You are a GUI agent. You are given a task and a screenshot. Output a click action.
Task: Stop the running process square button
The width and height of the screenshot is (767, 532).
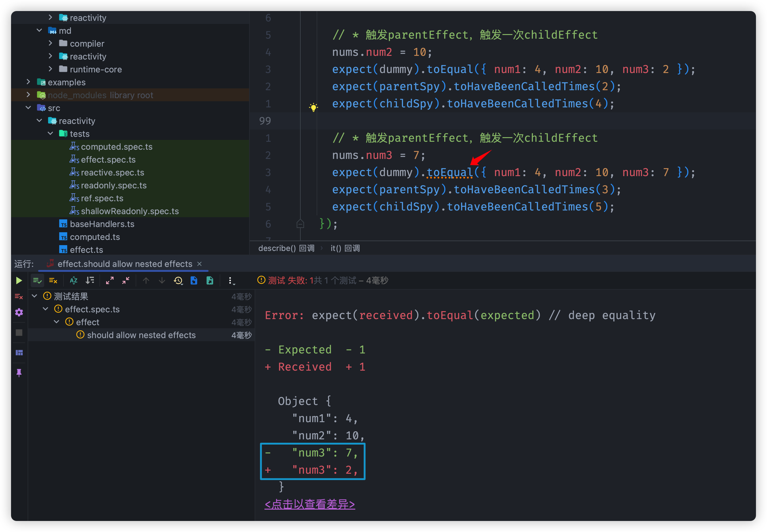[x=19, y=333]
